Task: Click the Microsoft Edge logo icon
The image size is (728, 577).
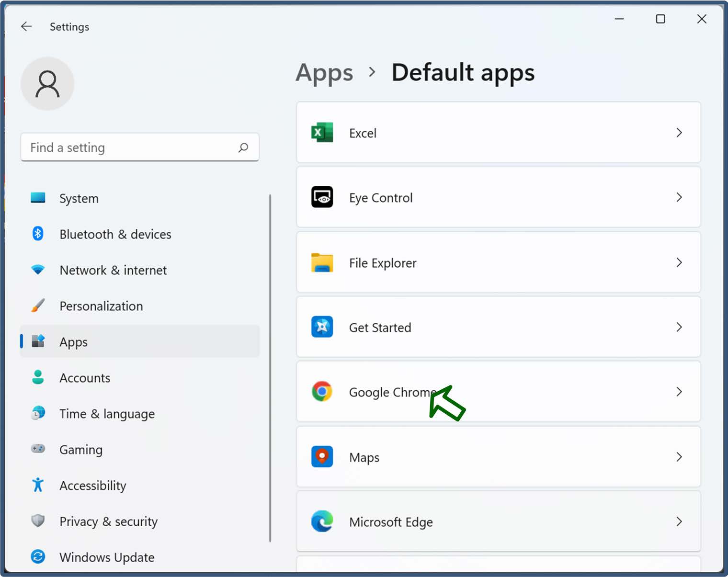Action: 322,521
